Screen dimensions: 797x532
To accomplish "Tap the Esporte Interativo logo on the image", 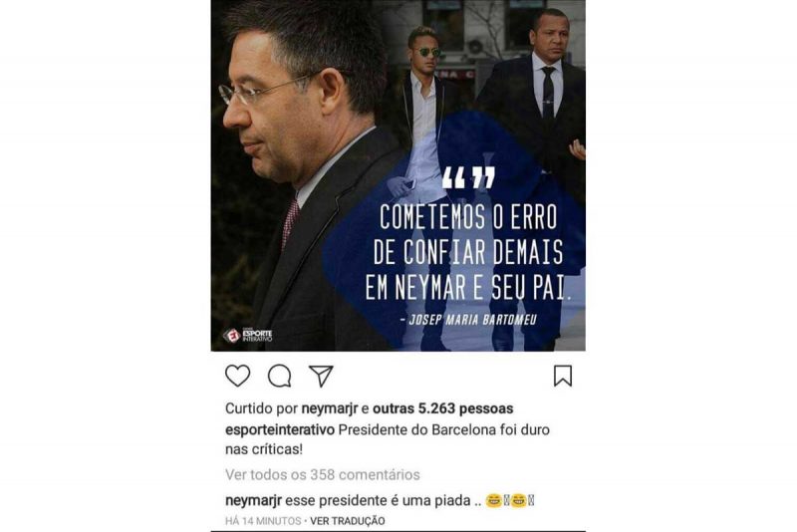I will coord(247,336).
